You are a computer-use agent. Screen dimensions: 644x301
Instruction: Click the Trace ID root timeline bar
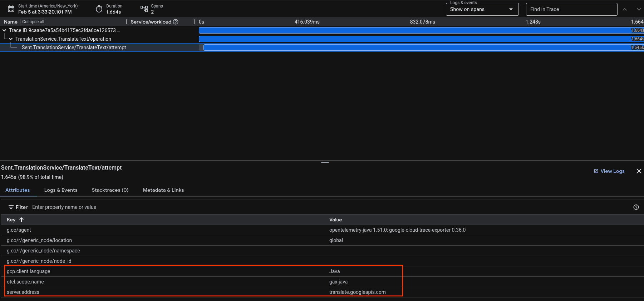421,30
